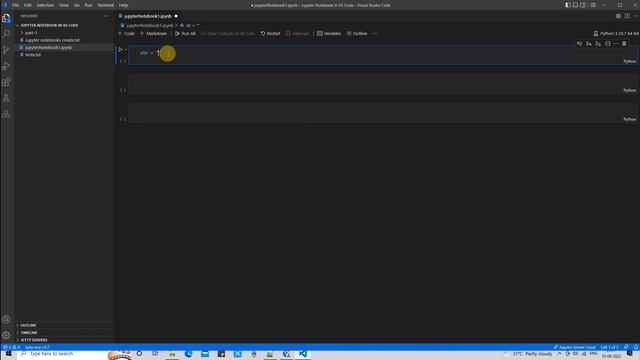
Task: Change first cell language mode Python
Action: coord(629,61)
